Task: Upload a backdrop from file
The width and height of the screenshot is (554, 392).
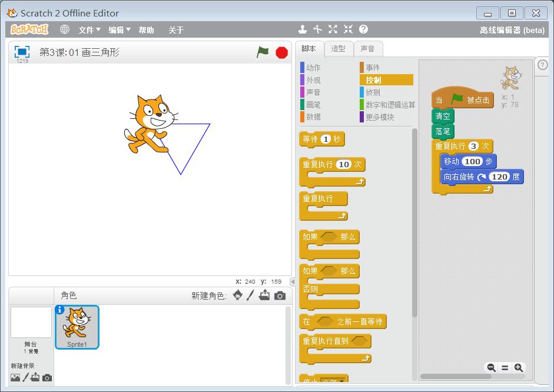Action: point(35,377)
